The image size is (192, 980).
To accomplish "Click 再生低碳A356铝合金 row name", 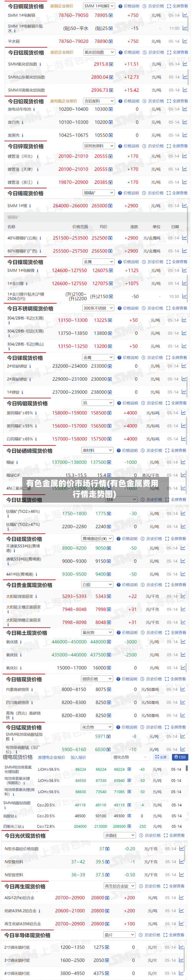I will (23, 924).
